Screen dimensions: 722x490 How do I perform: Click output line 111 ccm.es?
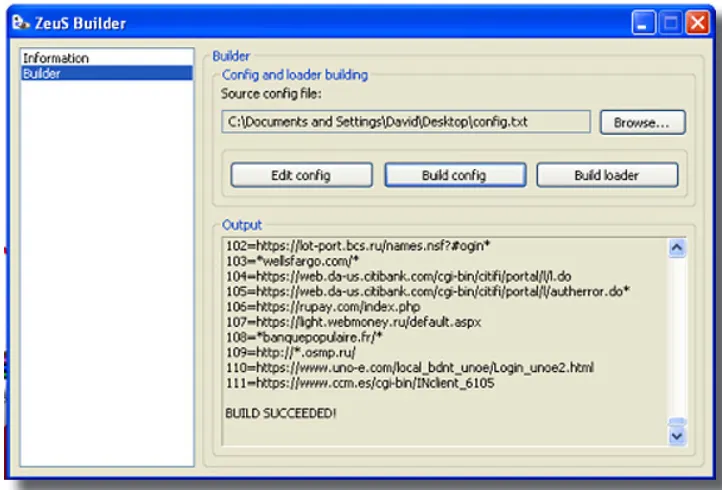coord(360,383)
